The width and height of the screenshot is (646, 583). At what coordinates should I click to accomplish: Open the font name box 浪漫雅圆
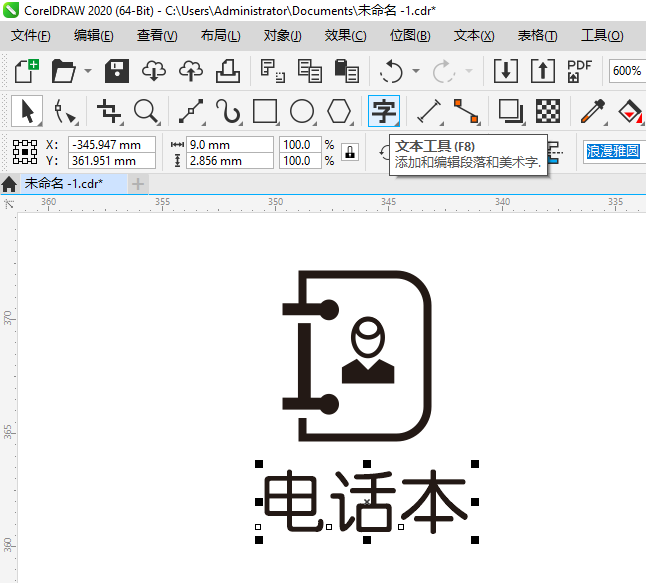pos(614,151)
